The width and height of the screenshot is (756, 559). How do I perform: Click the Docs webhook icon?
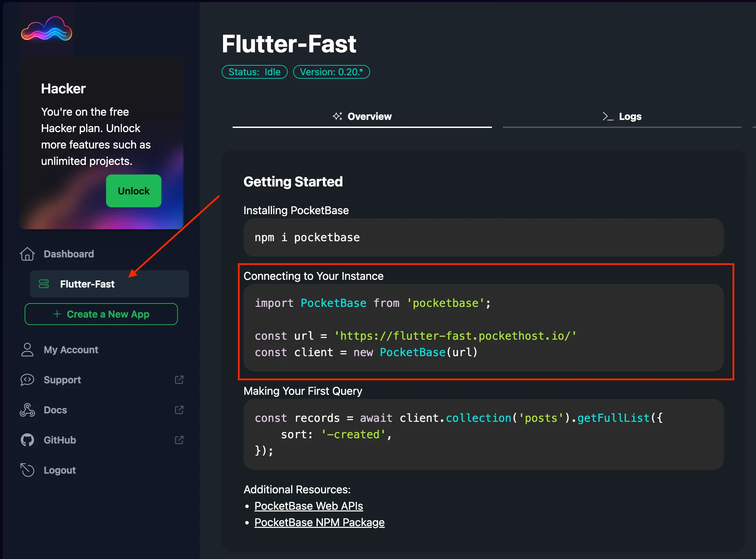27,410
